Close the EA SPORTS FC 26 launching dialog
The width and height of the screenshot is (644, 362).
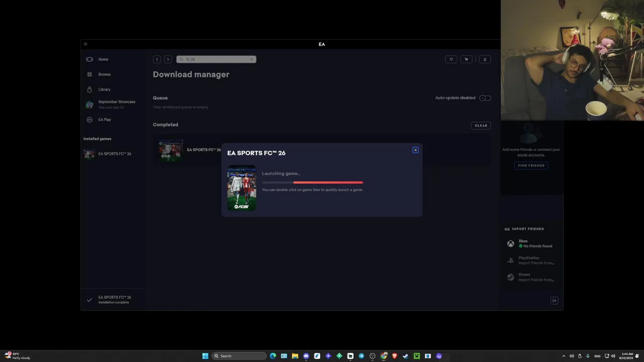(415, 150)
